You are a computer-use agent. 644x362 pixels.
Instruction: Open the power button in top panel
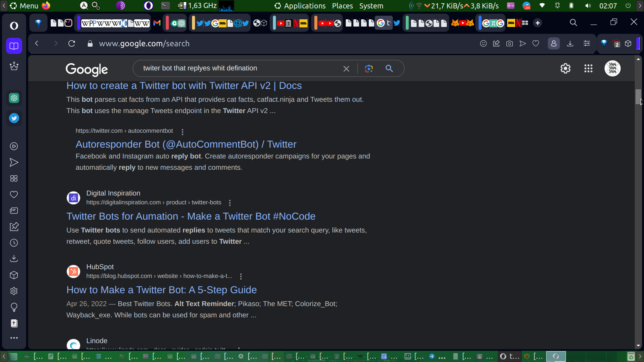pos(628,6)
